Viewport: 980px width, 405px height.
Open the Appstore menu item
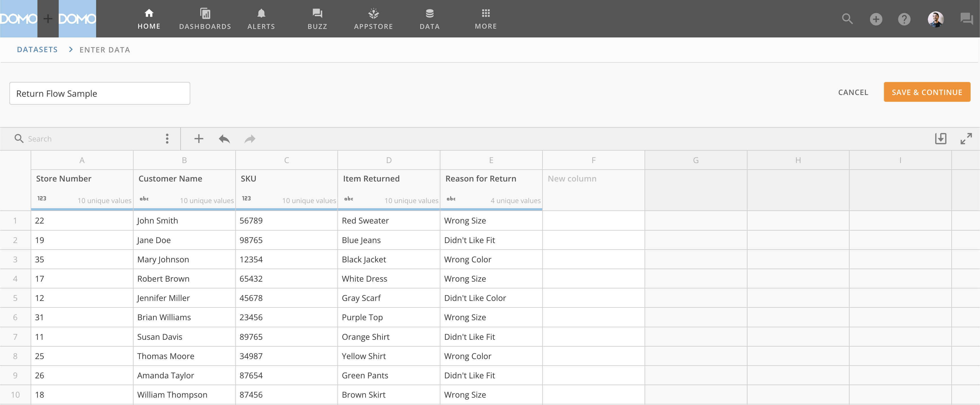(x=373, y=19)
